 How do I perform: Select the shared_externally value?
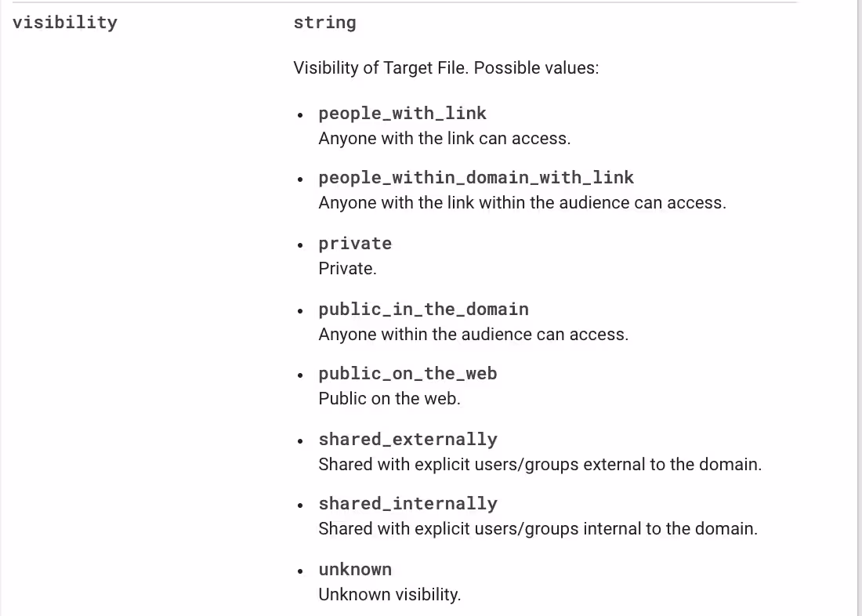(407, 440)
